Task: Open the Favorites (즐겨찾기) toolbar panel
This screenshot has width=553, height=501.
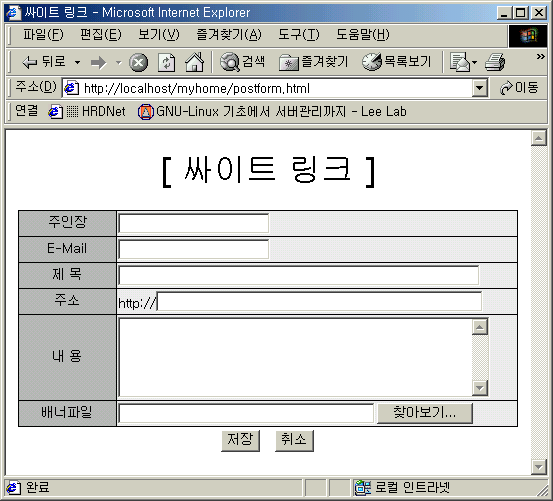Action: (x=313, y=62)
